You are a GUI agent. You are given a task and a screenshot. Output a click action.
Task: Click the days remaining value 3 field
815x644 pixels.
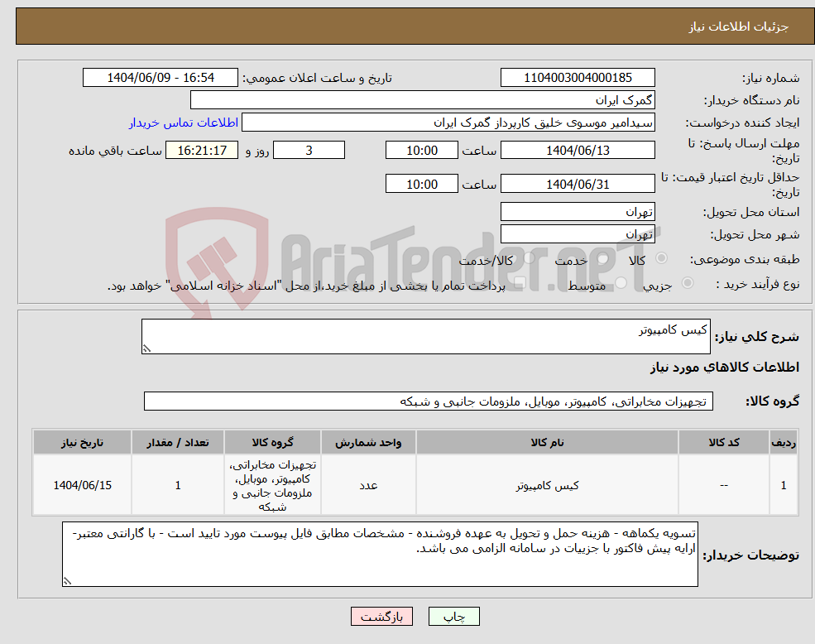click(309, 150)
